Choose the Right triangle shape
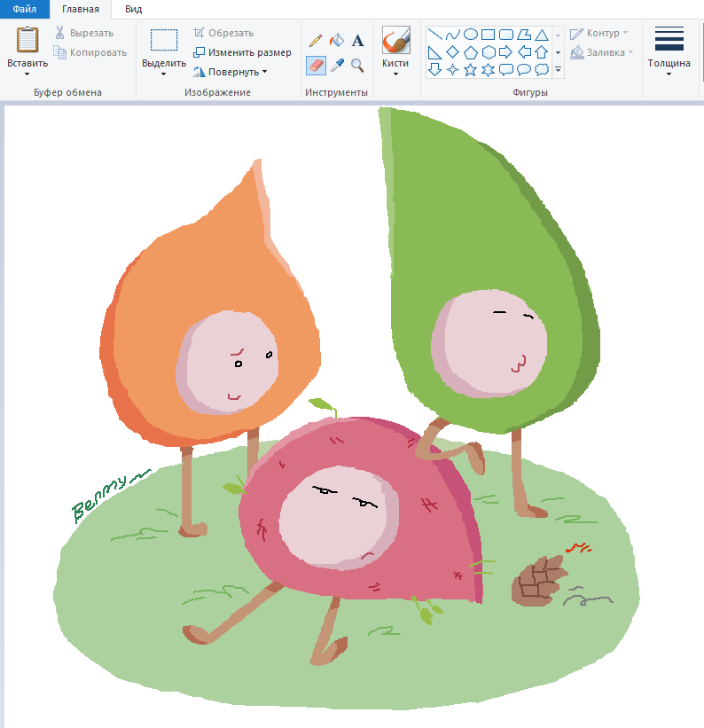The width and height of the screenshot is (704, 728). (434, 52)
